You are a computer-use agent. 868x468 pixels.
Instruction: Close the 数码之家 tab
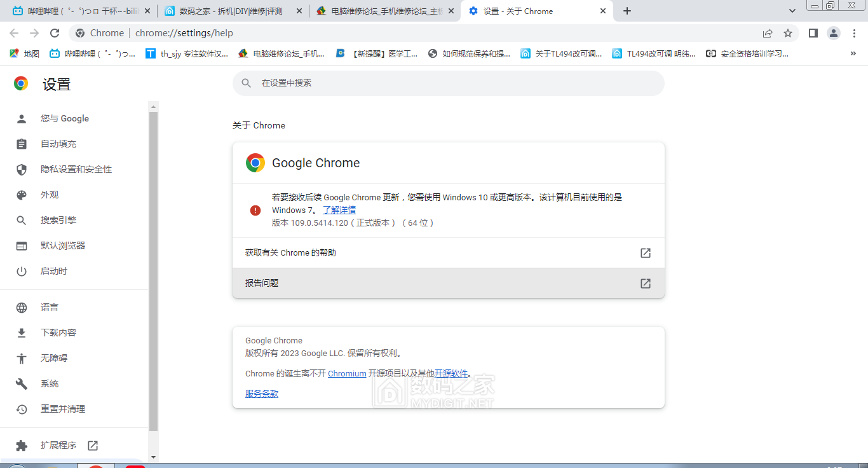click(299, 11)
